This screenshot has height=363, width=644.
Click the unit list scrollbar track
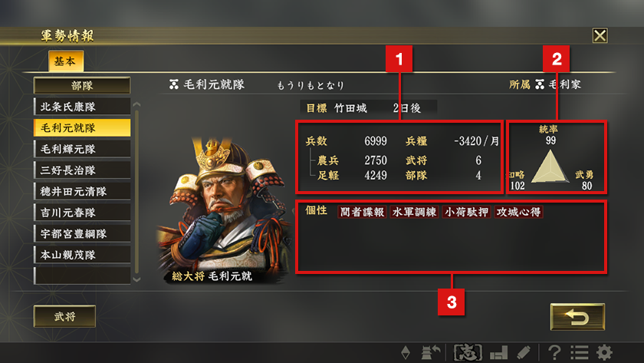[136, 192]
